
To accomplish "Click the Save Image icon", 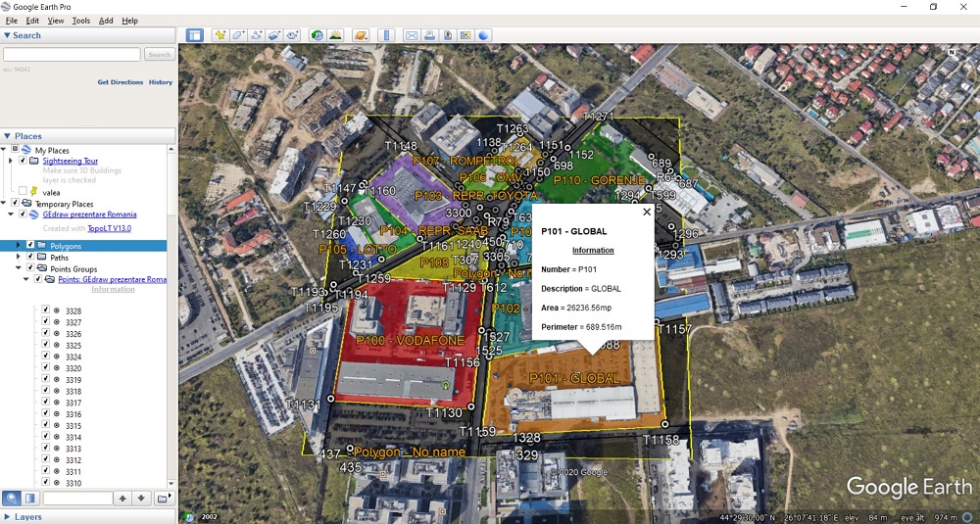I will [448, 35].
